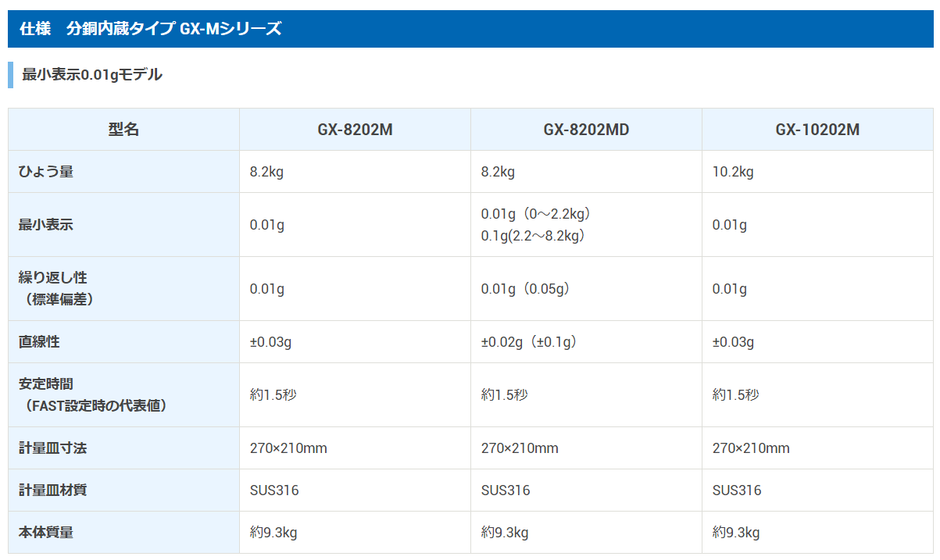Click the blue banner title 仕様 分銅内蔵タイプ GX-Mシリーズ
The image size is (940, 560).
tap(151, 30)
